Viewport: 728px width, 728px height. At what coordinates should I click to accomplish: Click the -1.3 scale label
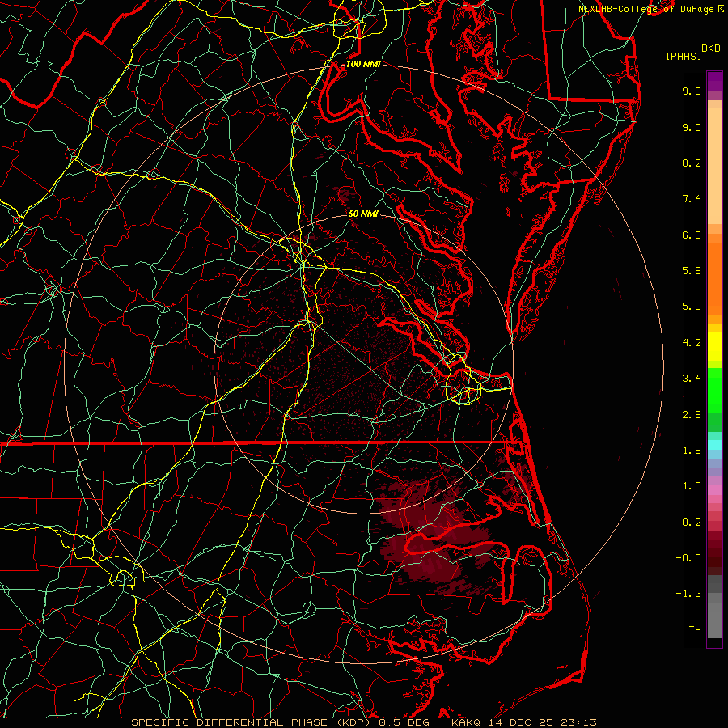[x=688, y=594]
